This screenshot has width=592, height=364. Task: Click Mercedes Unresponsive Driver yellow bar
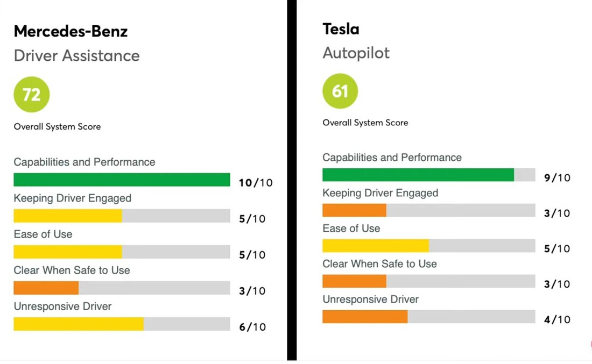point(79,324)
